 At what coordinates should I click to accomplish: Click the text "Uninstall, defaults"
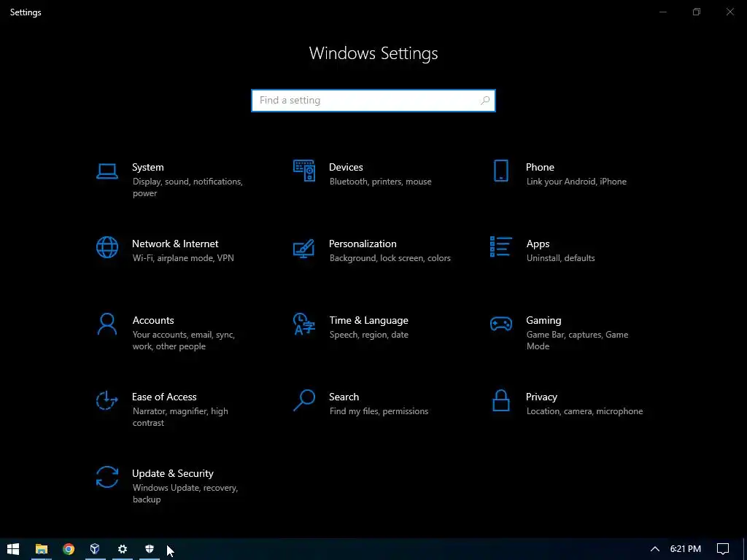(x=561, y=258)
